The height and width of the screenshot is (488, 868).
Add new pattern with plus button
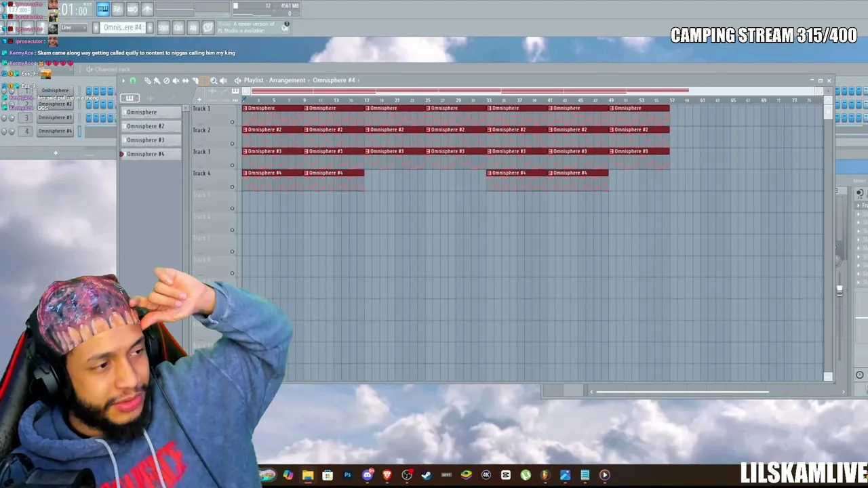(x=150, y=28)
